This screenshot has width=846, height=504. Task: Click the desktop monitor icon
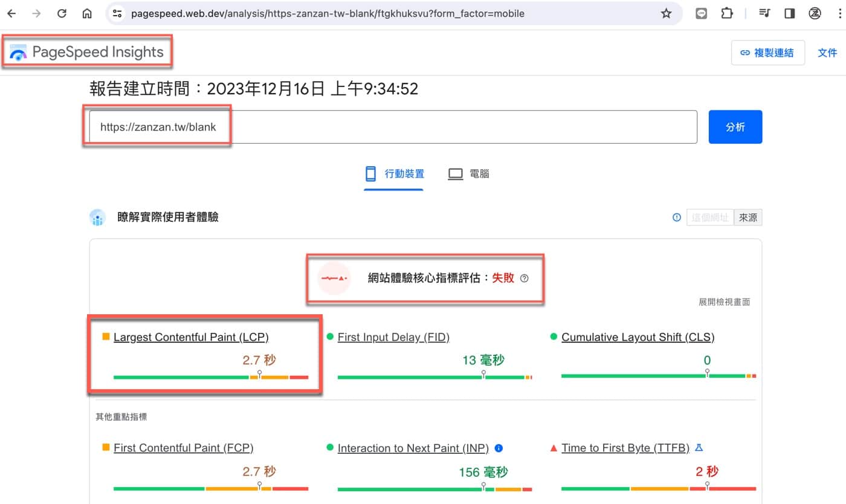coord(456,174)
